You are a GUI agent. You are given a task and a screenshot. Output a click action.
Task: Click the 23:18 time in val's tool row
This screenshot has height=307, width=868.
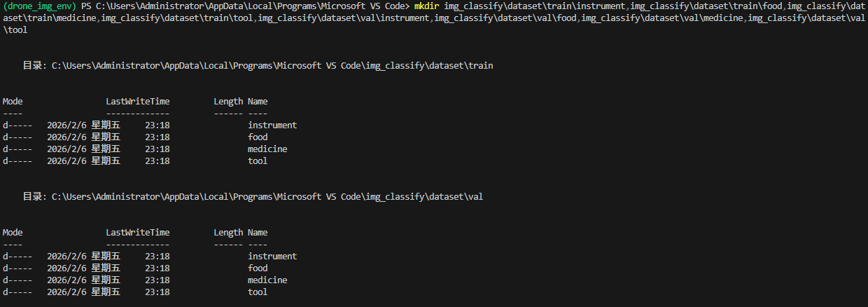click(157, 292)
